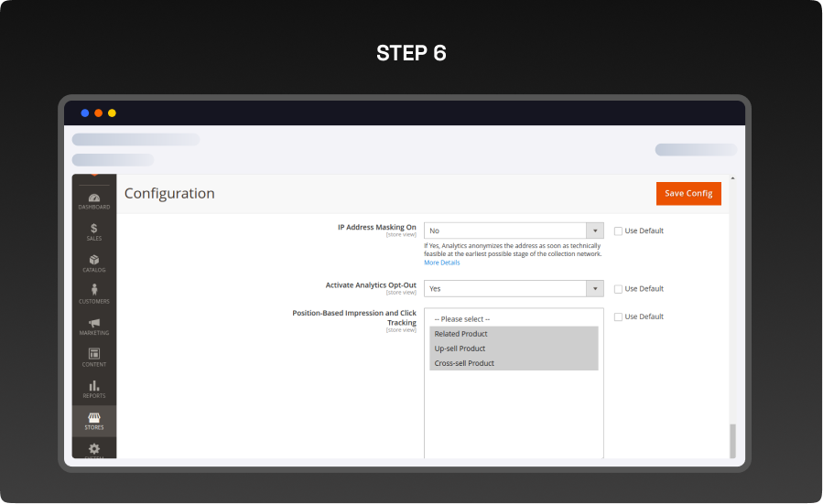
Task: Tick Use Default for Position-Based Tracking
Action: click(618, 317)
